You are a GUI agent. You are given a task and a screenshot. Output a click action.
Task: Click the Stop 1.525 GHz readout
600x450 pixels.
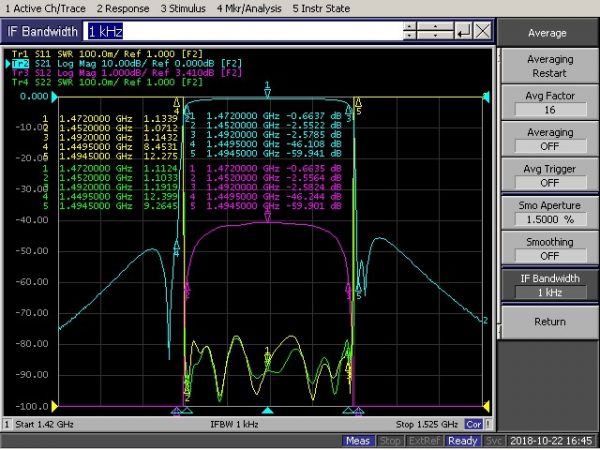[x=427, y=424]
